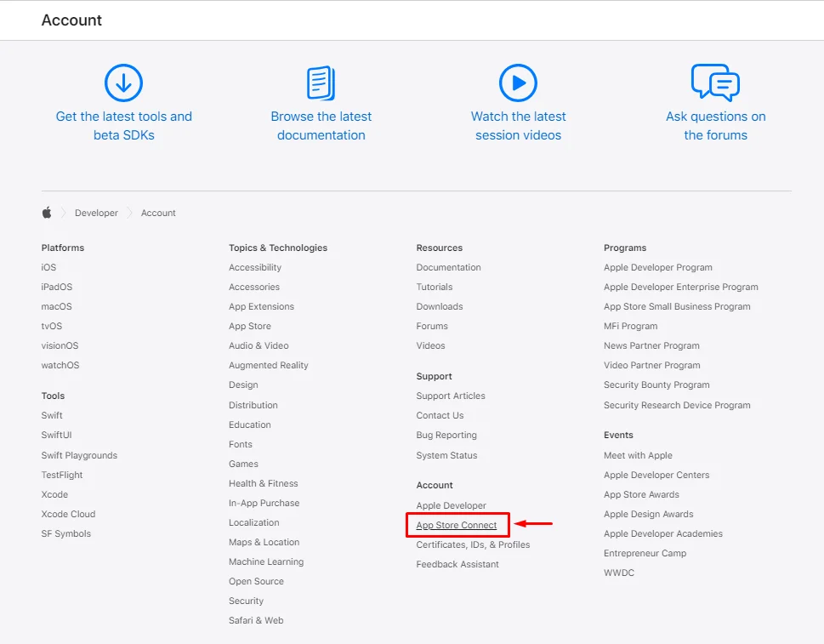Open the Downloads link
Viewport: 824px width, 644px height.
[440, 306]
